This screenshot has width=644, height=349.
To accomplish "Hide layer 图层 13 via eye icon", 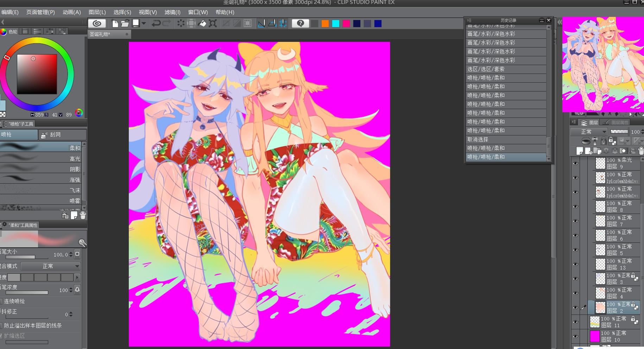I will point(575,264).
